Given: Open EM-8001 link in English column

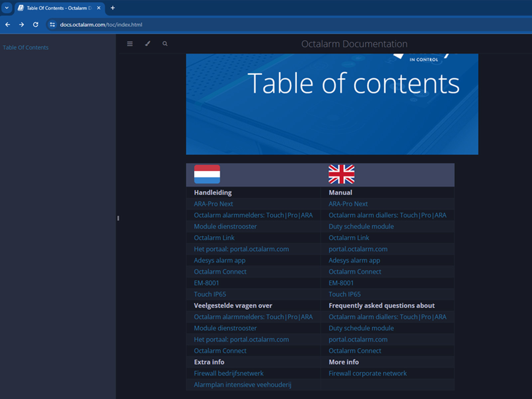Looking at the screenshot, I should click(x=341, y=283).
